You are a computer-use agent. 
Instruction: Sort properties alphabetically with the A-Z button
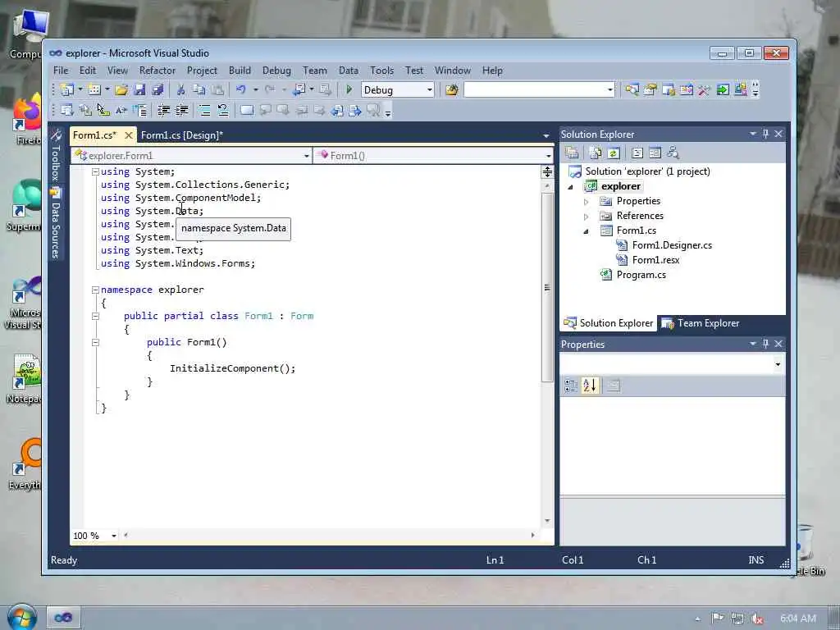(x=589, y=386)
